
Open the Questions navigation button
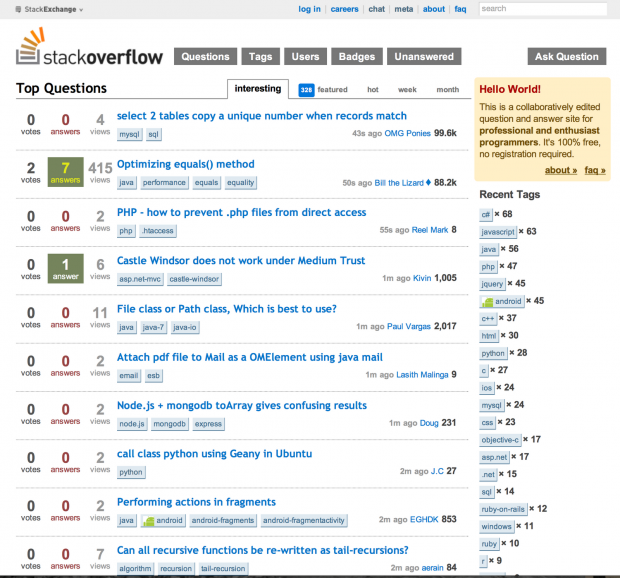pyautogui.click(x=205, y=57)
